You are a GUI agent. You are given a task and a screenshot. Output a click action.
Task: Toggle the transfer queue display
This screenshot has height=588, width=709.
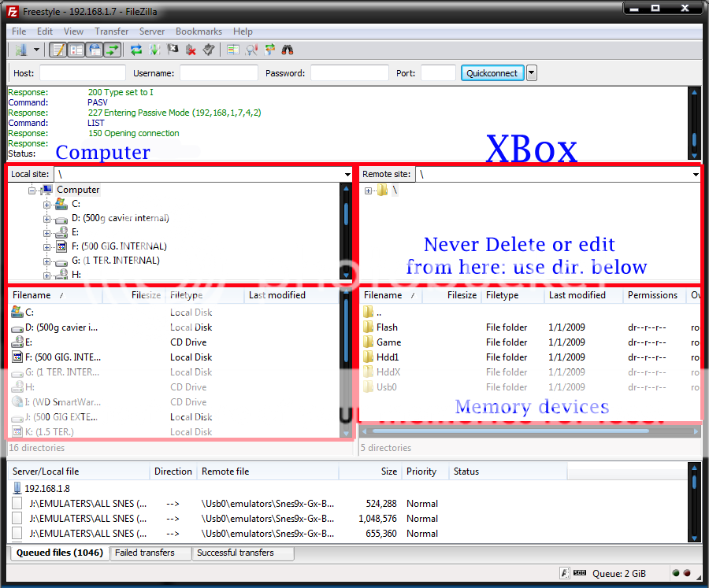113,50
